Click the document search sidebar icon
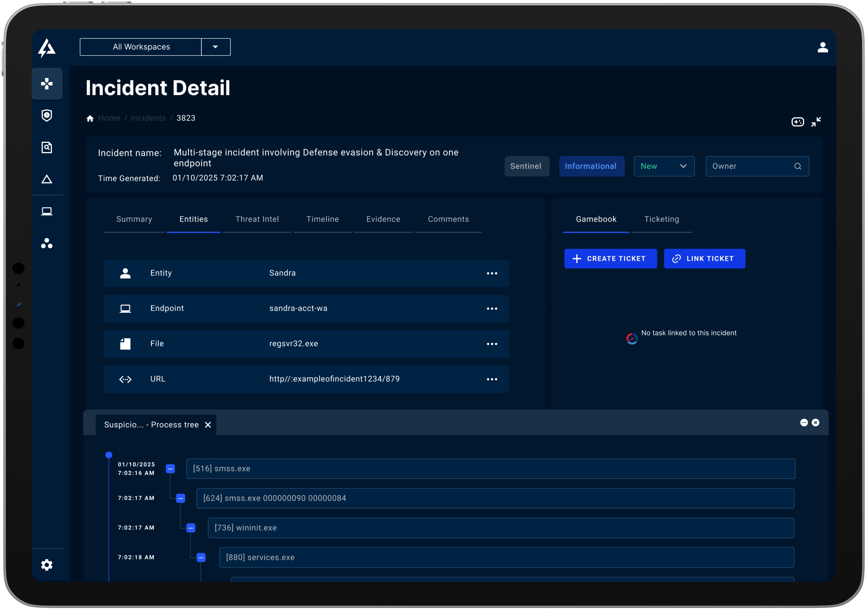Image resolution: width=868 pixels, height=611 pixels. [47, 148]
